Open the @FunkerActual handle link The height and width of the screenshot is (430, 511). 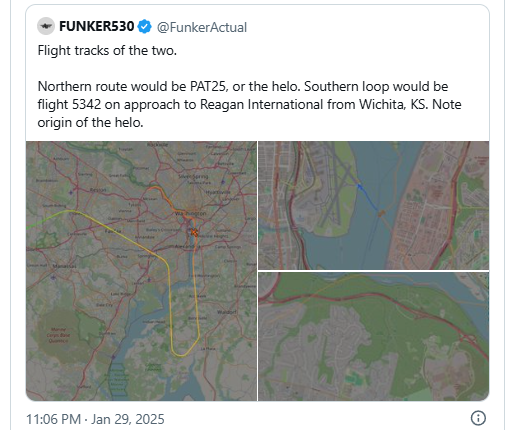(x=202, y=27)
